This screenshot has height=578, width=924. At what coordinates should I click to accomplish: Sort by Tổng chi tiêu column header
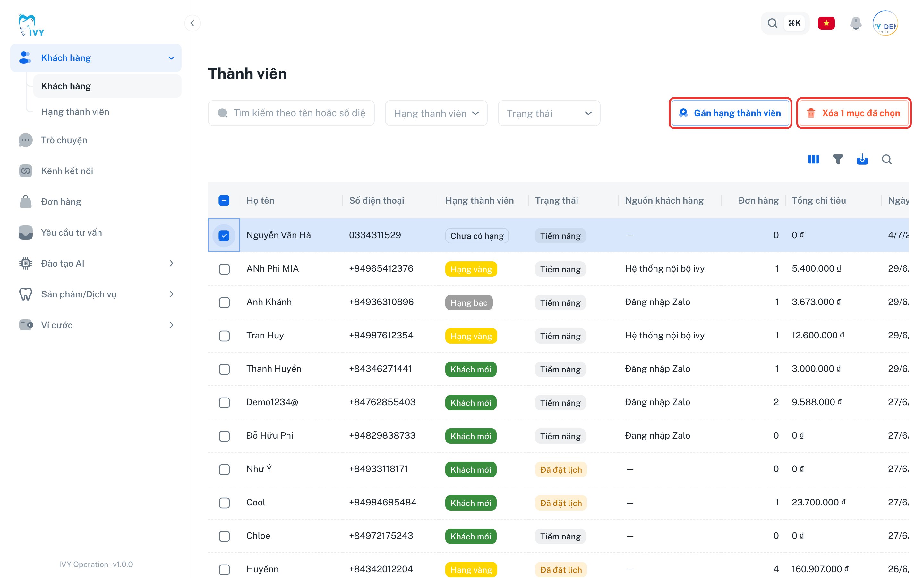[x=819, y=200]
